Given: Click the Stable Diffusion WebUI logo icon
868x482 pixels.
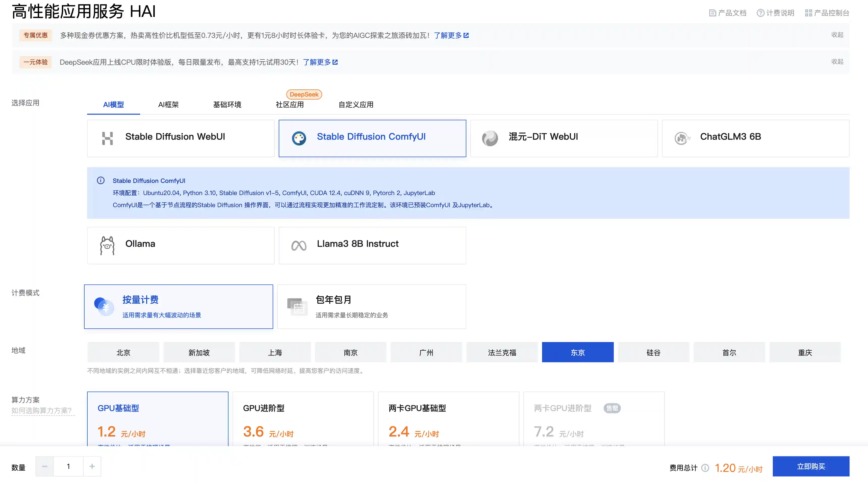Looking at the screenshot, I should click(107, 138).
